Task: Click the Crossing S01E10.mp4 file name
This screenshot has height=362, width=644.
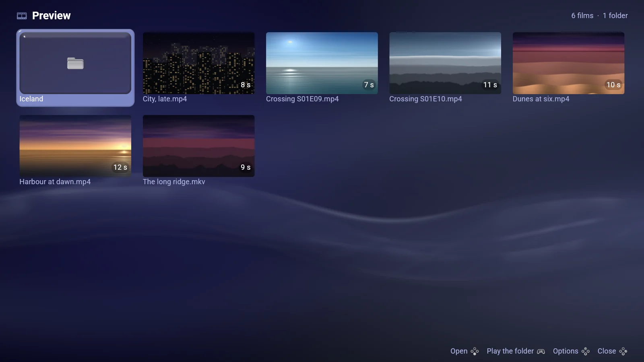Action: coord(425,99)
